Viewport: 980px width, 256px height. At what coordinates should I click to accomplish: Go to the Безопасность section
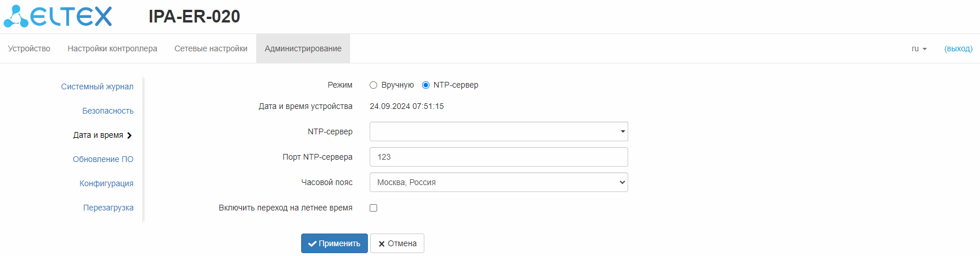pyautogui.click(x=108, y=111)
